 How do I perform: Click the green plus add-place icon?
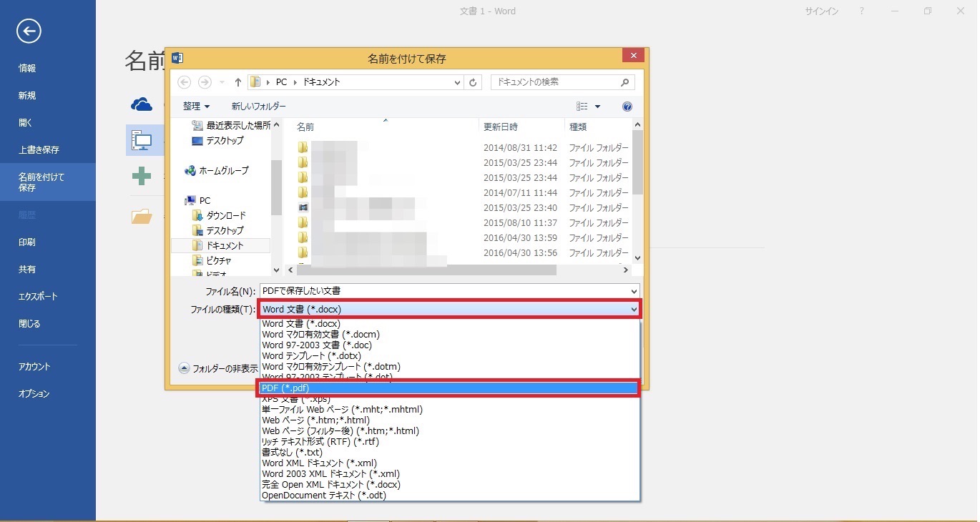coord(142,176)
